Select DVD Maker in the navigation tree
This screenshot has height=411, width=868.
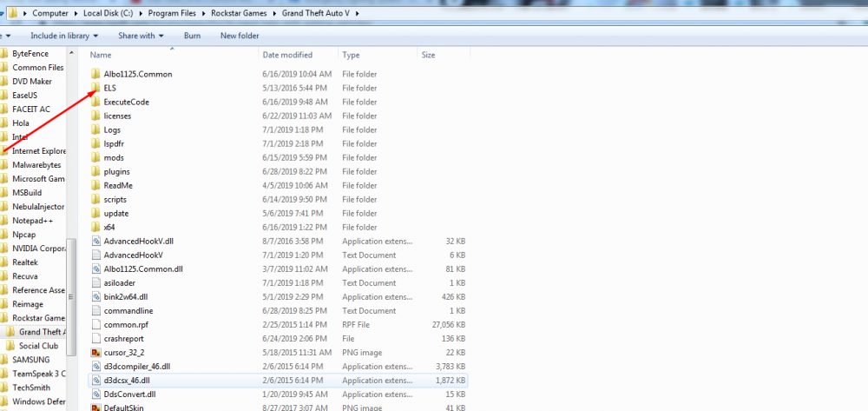tap(32, 82)
